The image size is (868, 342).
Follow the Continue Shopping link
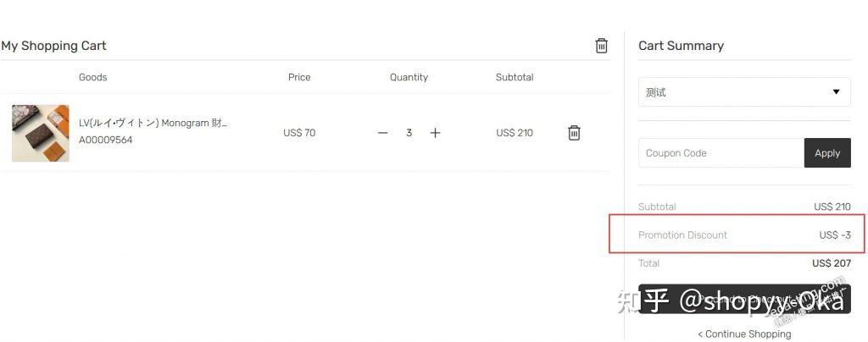tap(744, 334)
